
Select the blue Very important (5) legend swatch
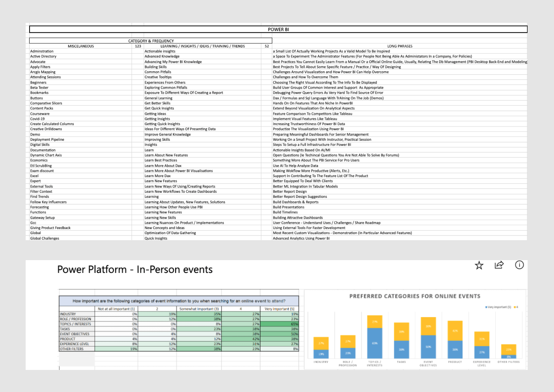pyautogui.click(x=486, y=307)
